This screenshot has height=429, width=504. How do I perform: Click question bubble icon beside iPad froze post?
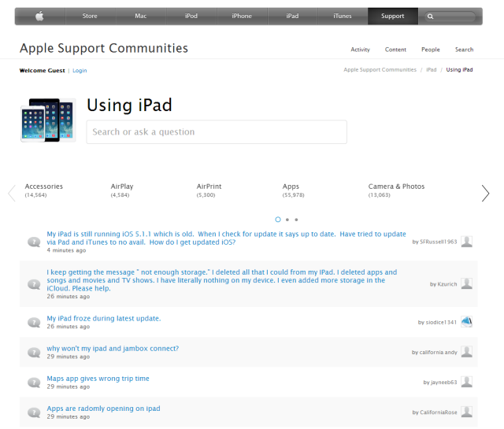tap(34, 322)
